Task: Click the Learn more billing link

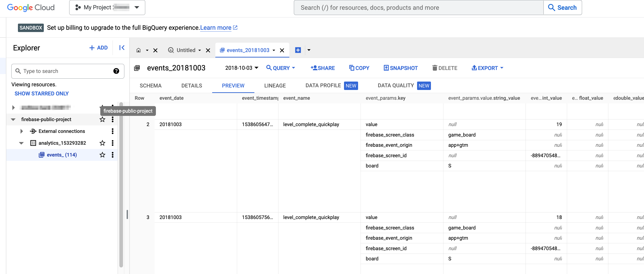Action: (x=216, y=27)
